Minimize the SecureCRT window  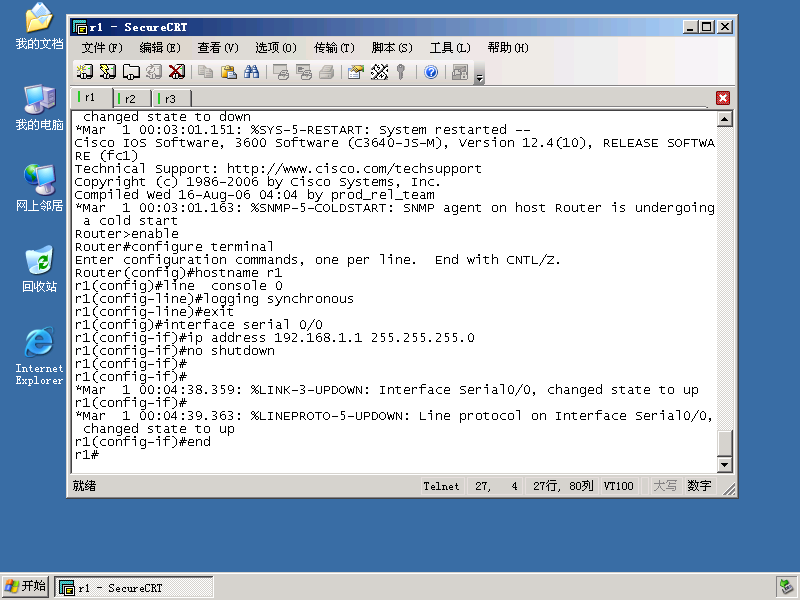click(690, 27)
